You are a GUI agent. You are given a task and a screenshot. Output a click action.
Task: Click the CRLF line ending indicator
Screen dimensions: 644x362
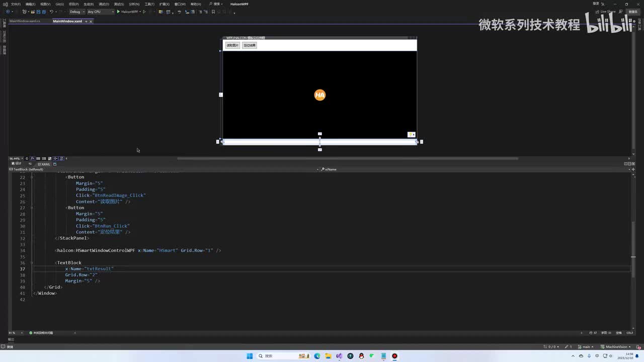629,333
